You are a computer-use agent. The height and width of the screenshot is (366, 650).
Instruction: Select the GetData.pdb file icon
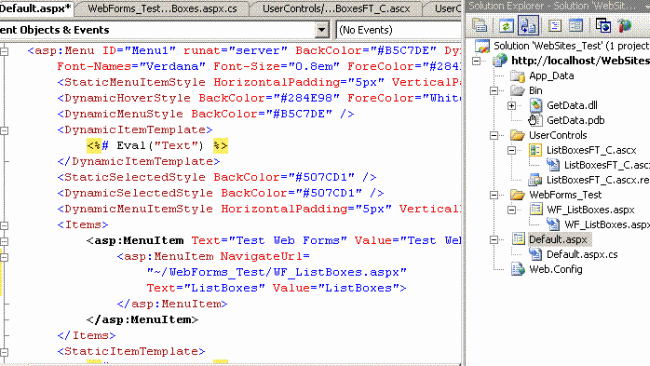point(535,120)
